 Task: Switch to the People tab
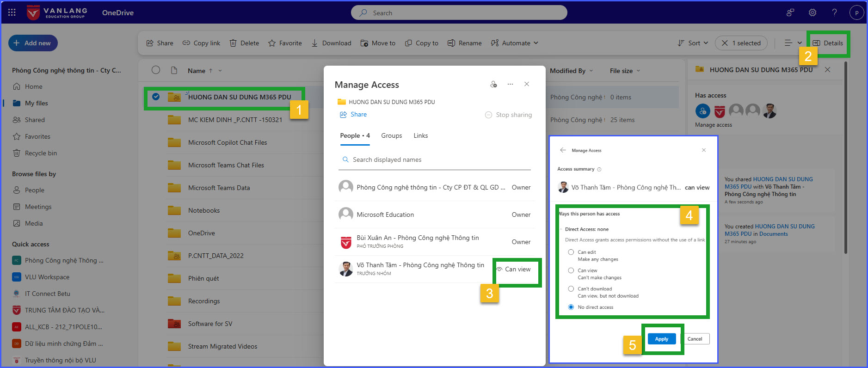[355, 135]
